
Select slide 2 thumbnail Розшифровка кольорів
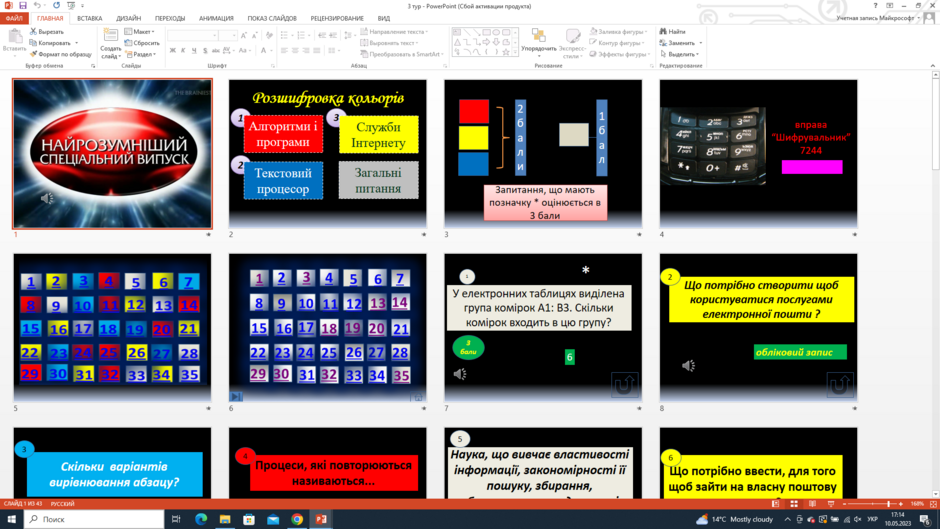pos(327,154)
